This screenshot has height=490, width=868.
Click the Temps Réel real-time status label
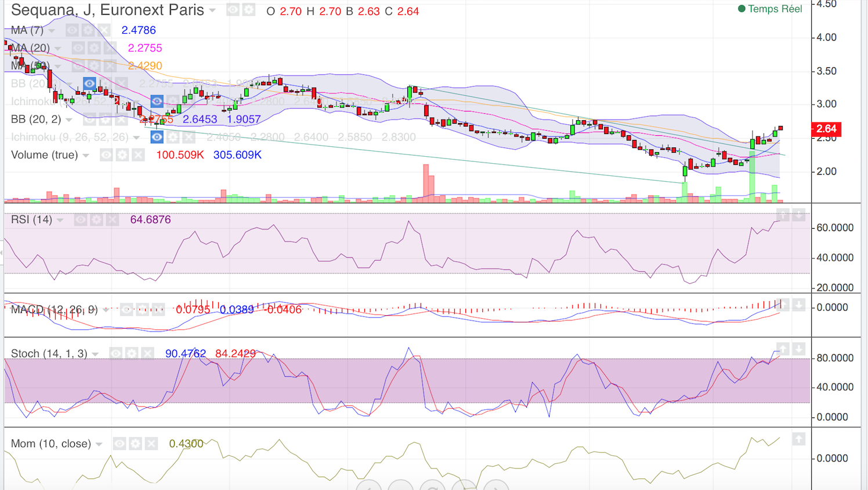(x=775, y=9)
